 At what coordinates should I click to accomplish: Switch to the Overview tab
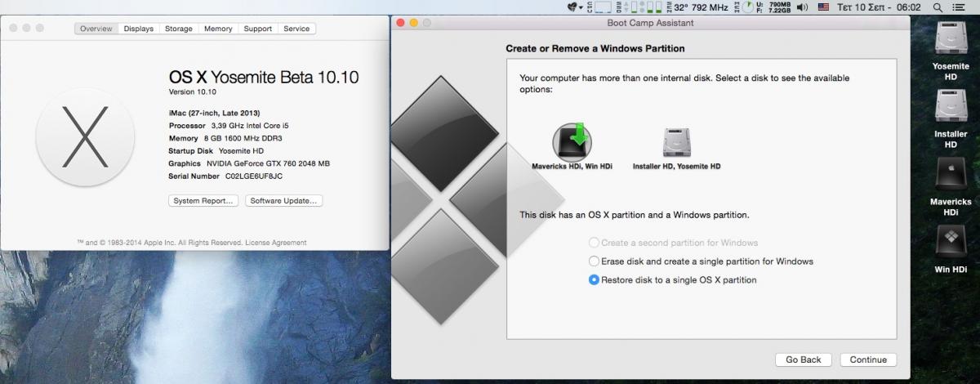click(96, 29)
